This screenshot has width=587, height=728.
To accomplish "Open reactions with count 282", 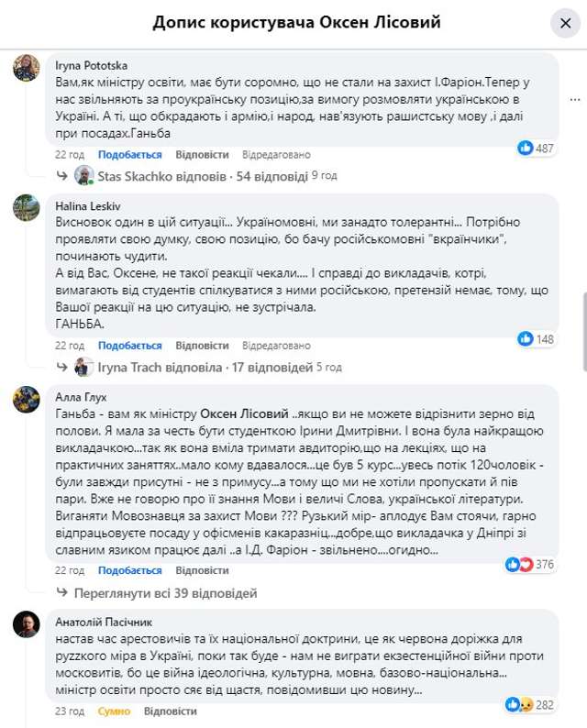I will pos(530,704).
